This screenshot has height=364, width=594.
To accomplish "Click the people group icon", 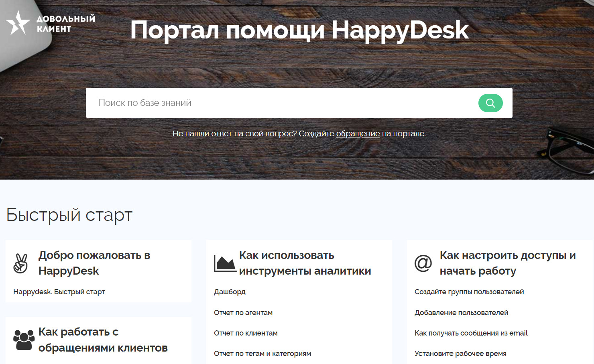I will (24, 340).
